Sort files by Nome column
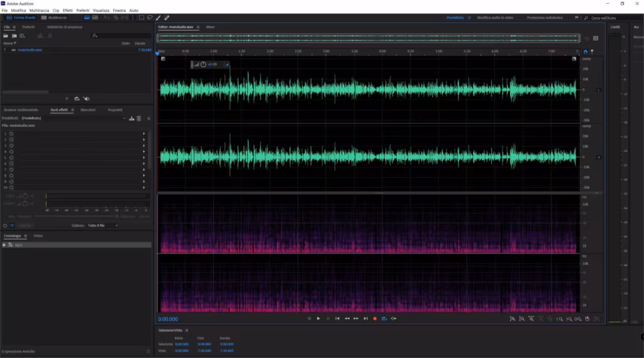644x358 pixels. pos(9,43)
